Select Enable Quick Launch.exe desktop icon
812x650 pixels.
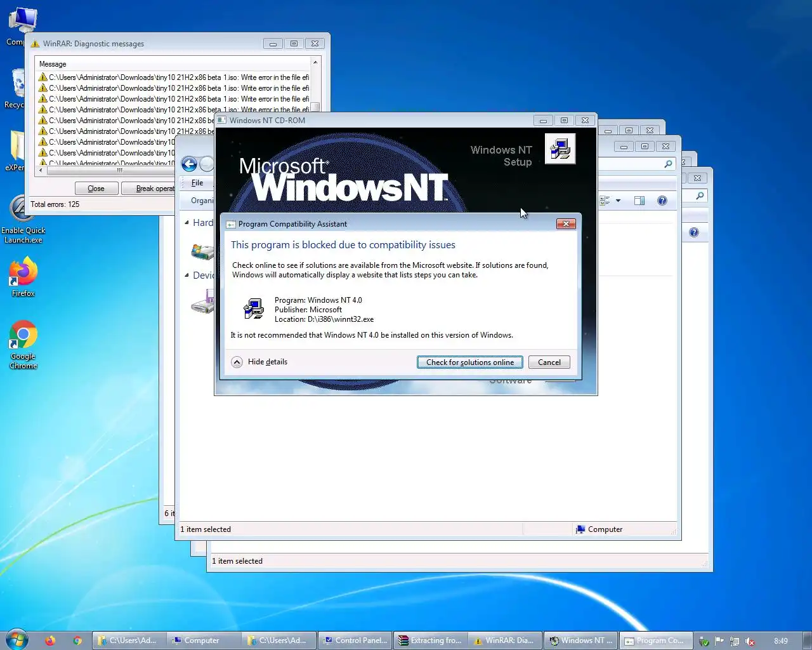tap(23, 220)
